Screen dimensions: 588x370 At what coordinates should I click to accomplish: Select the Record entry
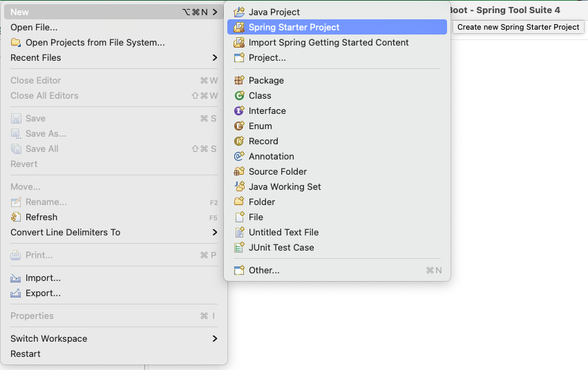coord(337,142)
